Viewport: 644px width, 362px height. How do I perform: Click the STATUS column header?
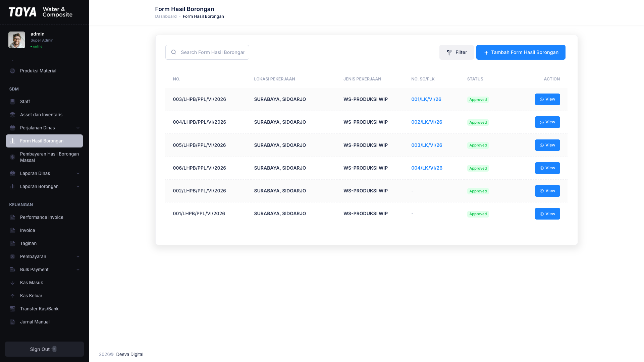[x=475, y=79]
